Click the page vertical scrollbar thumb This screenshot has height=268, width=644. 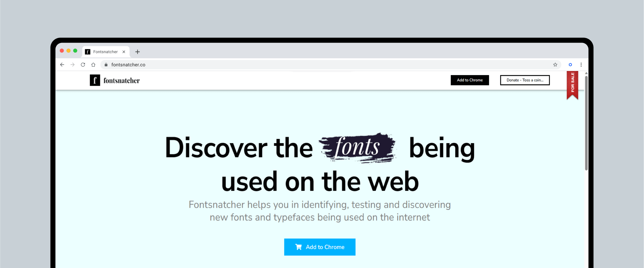586,123
